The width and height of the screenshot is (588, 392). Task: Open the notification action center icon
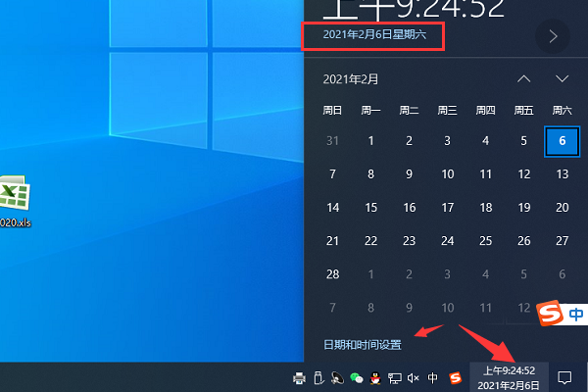pyautogui.click(x=564, y=377)
